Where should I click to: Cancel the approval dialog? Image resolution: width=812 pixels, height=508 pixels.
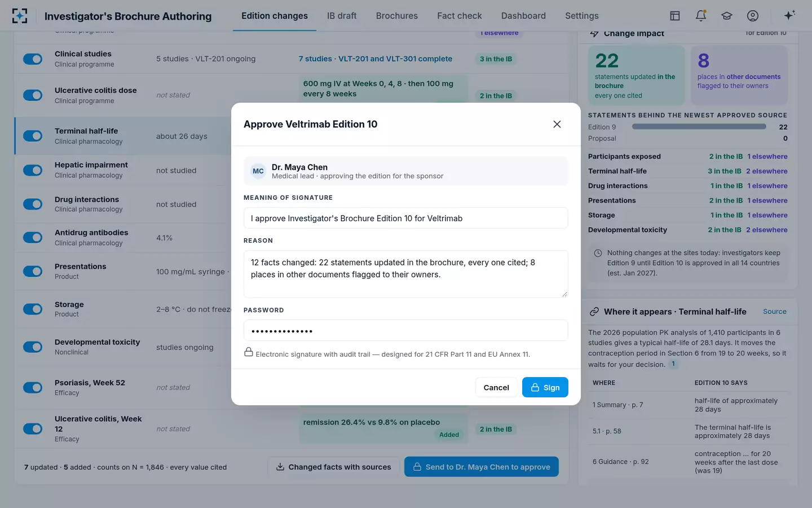point(496,387)
